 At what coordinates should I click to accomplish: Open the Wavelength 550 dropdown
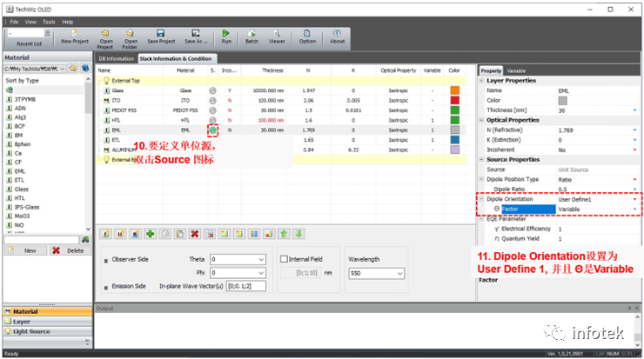[x=400, y=273]
